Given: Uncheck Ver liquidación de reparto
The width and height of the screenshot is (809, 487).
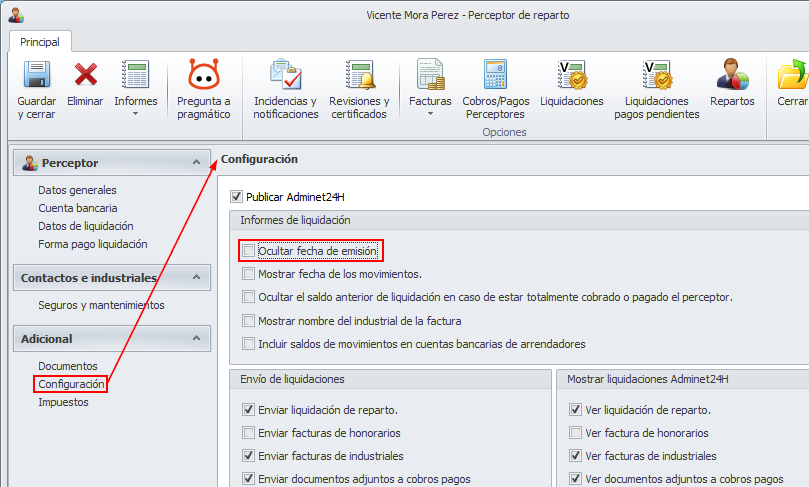Looking at the screenshot, I should pos(575,410).
